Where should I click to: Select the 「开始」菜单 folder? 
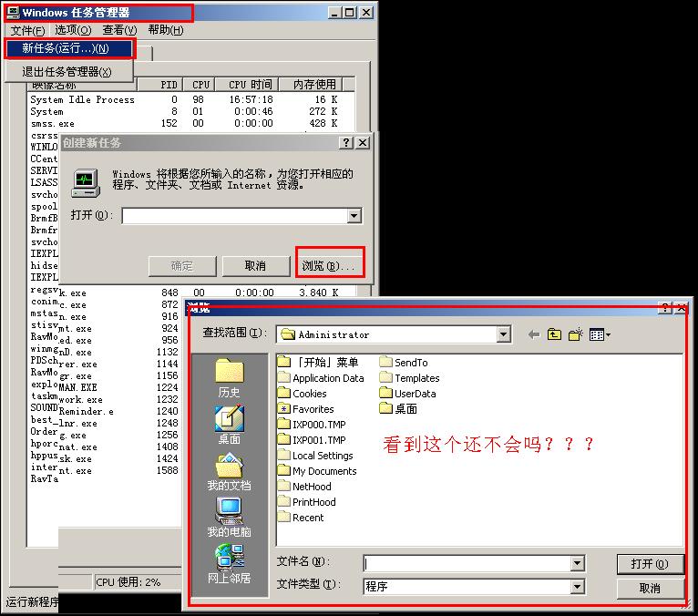pyautogui.click(x=318, y=362)
